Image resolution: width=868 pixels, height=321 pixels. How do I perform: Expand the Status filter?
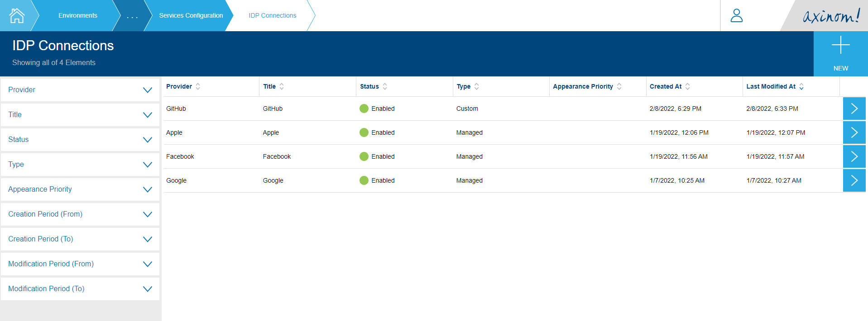point(147,140)
